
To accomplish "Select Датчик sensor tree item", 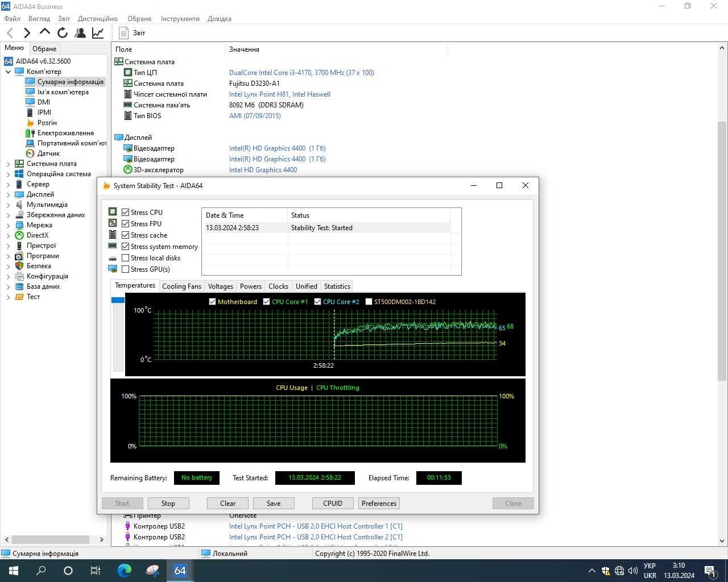I will click(48, 153).
